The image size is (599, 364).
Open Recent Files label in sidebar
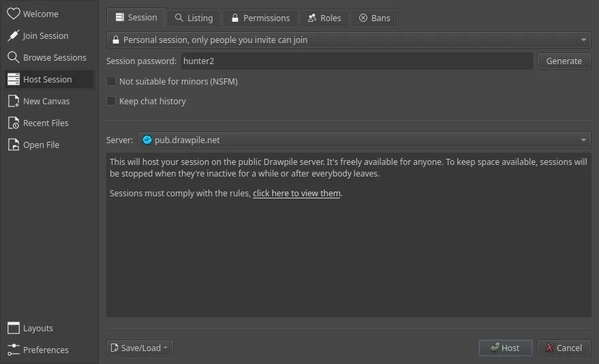point(46,123)
